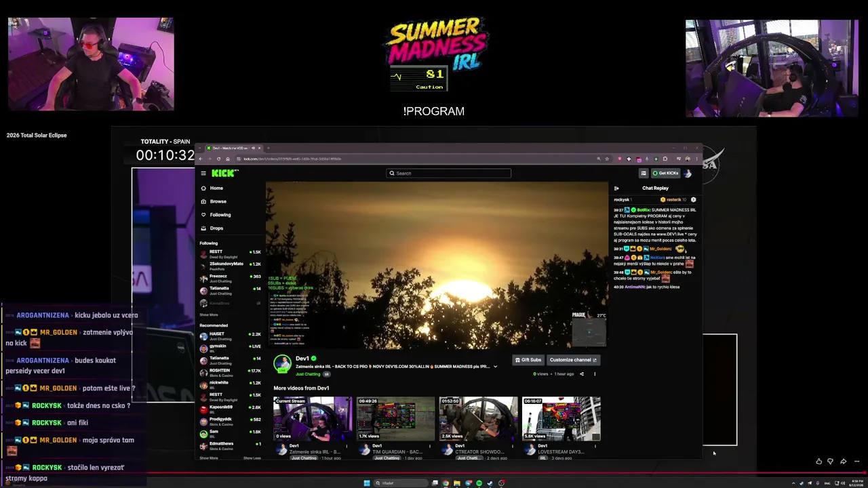Dislike the outer video with thumbs down

pyautogui.click(x=830, y=462)
